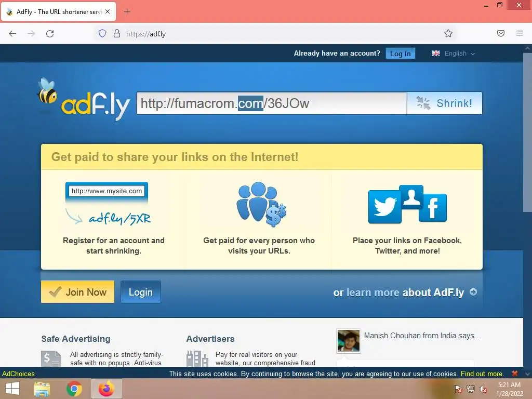This screenshot has width=532, height=399.
Task: Click the page vertical scrollbar thumb
Action: (528, 132)
